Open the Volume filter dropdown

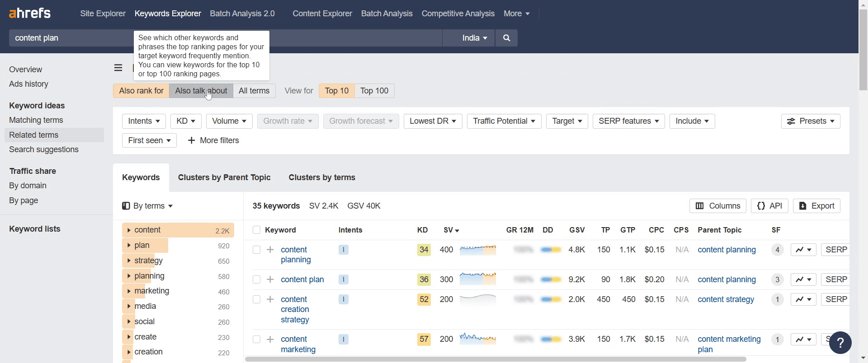tap(229, 121)
